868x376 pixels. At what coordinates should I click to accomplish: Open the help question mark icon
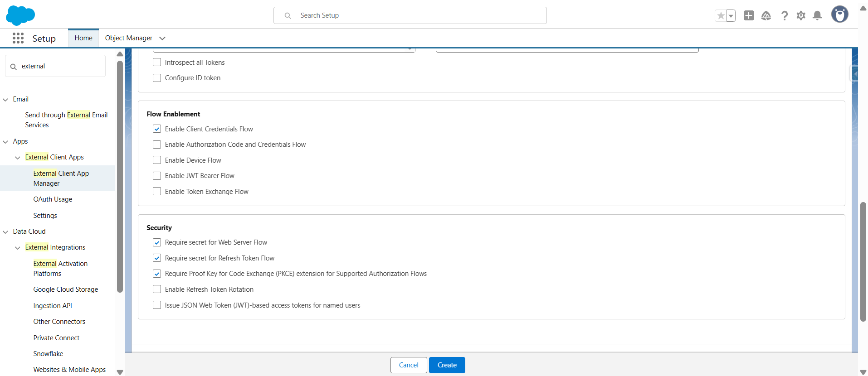point(784,16)
